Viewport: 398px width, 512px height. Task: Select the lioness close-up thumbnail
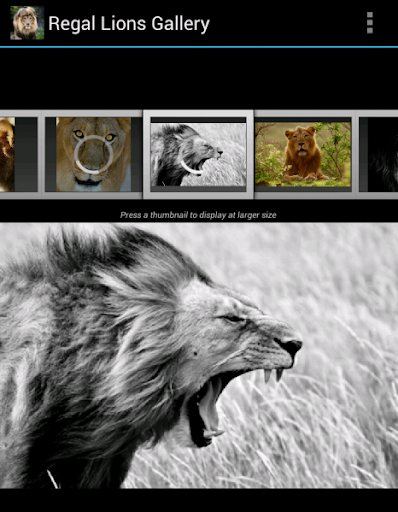click(x=93, y=154)
